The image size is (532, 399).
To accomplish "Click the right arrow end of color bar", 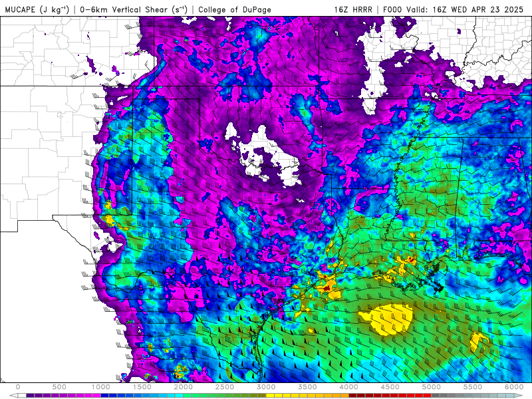I will [519, 396].
